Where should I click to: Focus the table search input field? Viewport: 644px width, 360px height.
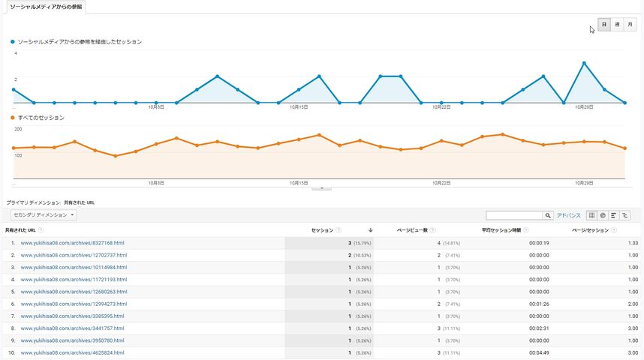[514, 215]
